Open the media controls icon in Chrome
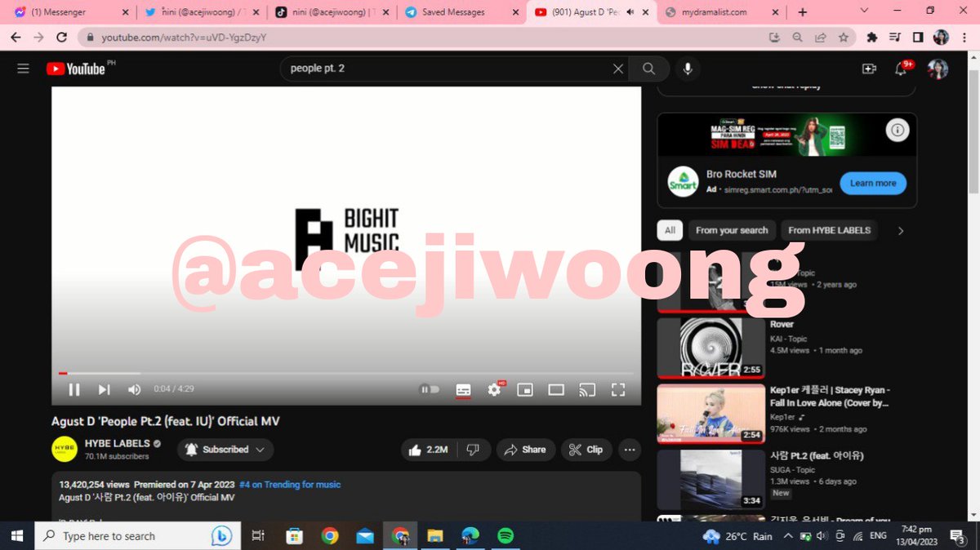This screenshot has height=550, width=980. click(895, 38)
